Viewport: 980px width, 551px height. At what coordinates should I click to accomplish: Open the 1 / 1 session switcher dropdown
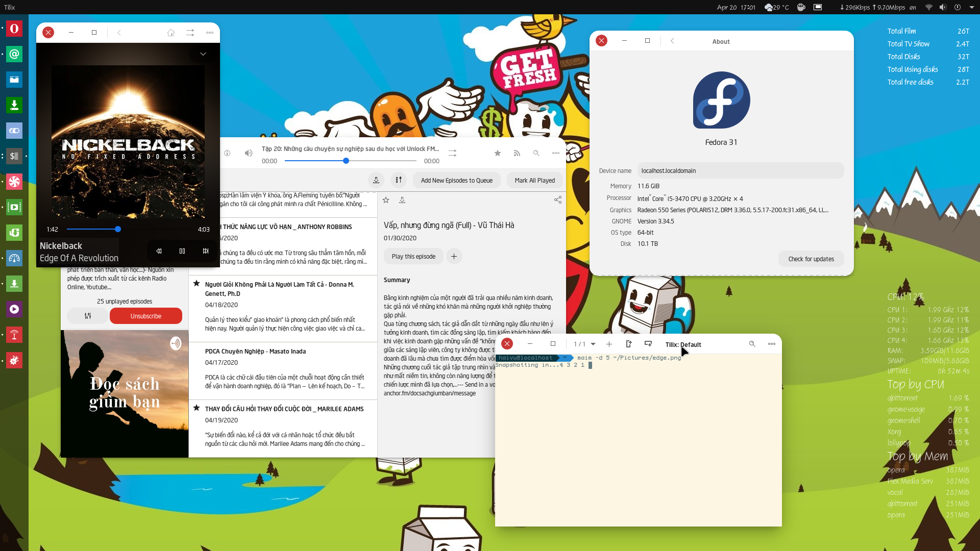coord(584,344)
